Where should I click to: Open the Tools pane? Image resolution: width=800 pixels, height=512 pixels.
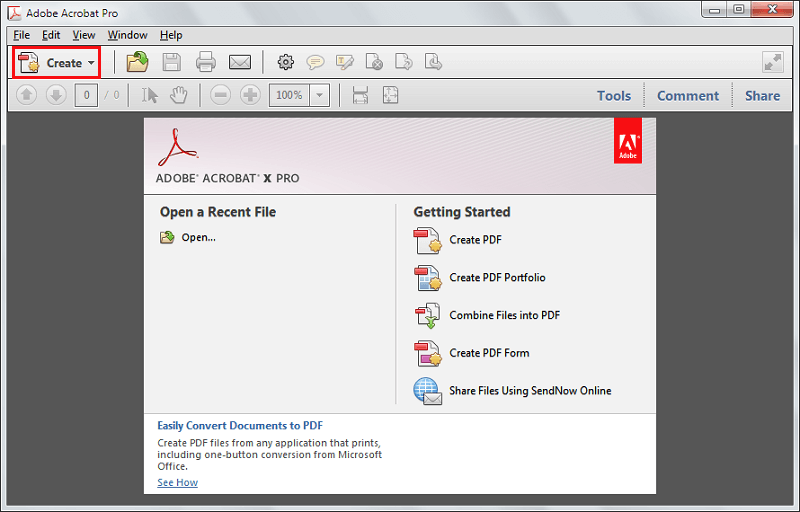tap(614, 96)
